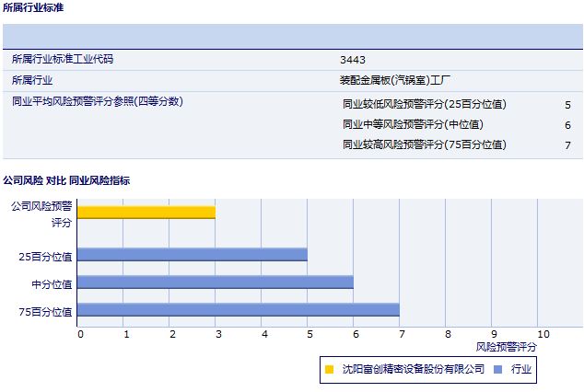Image resolution: width=584 pixels, height=392 pixels.
Task: Click the x-axis tick label 10
Action: pos(543,334)
